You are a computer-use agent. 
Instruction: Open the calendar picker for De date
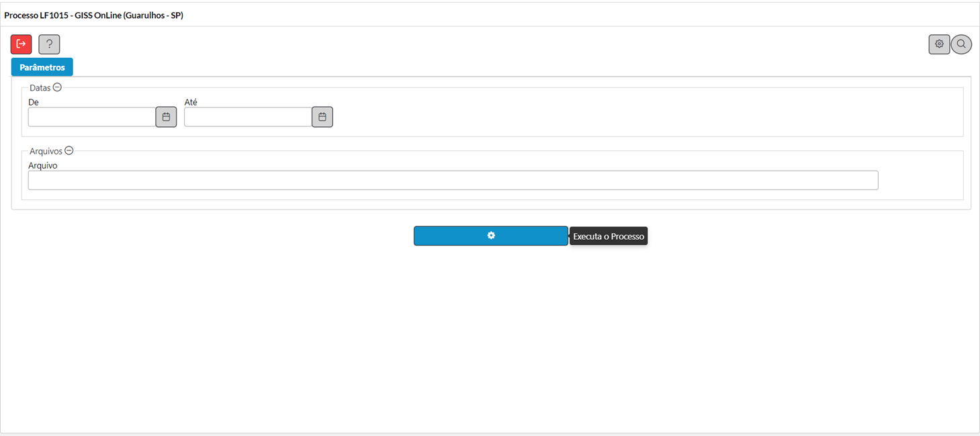click(x=166, y=117)
